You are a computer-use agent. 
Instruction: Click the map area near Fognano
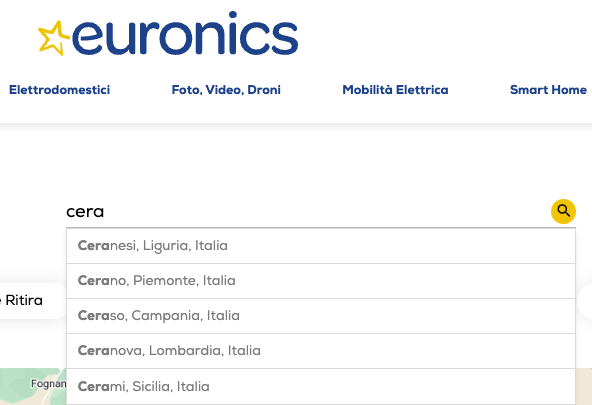coord(33,387)
